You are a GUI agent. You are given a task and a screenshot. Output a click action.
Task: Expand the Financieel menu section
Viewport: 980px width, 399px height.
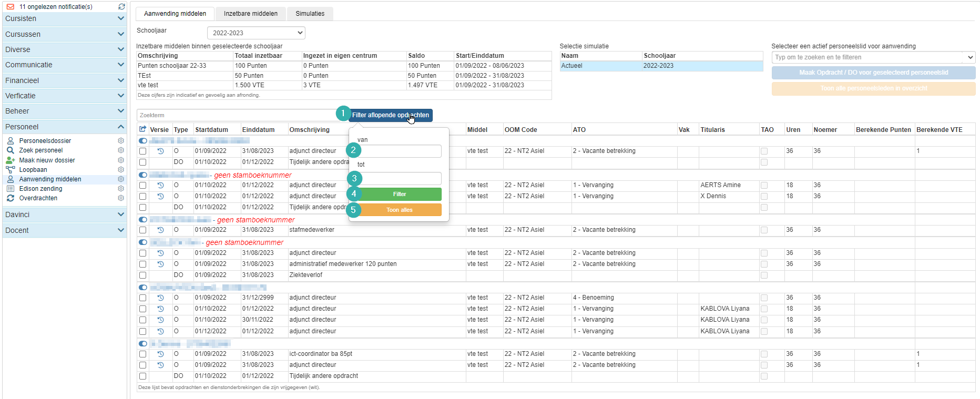coord(65,80)
